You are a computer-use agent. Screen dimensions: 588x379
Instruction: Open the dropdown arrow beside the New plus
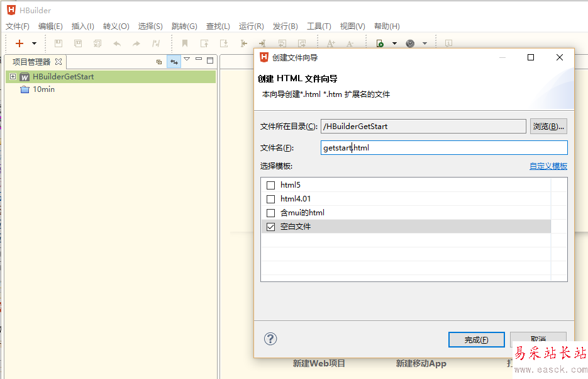[34, 43]
